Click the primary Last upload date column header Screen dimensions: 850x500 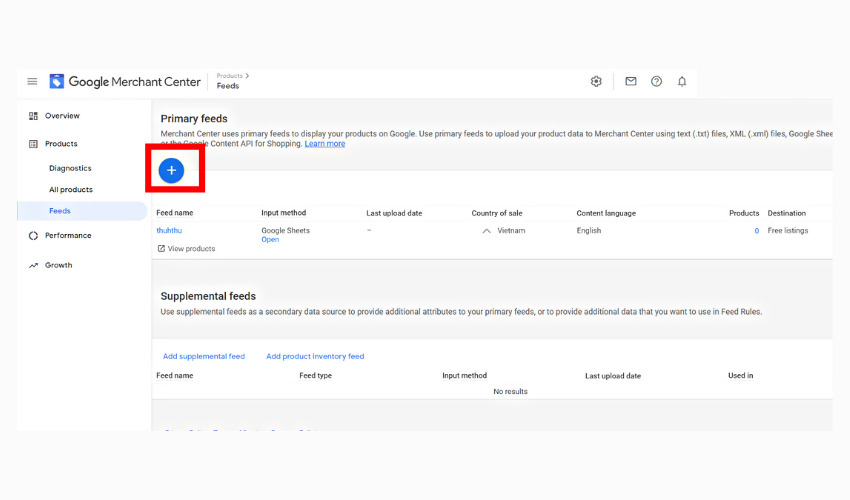(394, 213)
